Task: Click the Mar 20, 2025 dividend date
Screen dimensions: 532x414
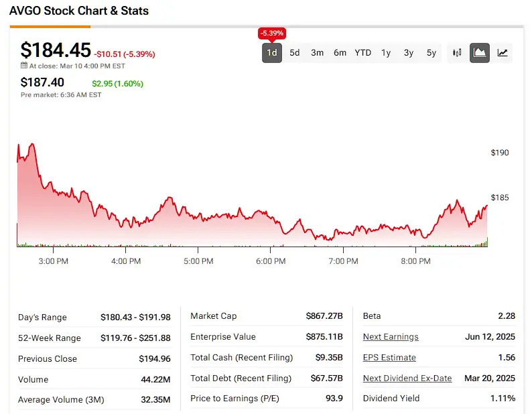Action: (490, 378)
